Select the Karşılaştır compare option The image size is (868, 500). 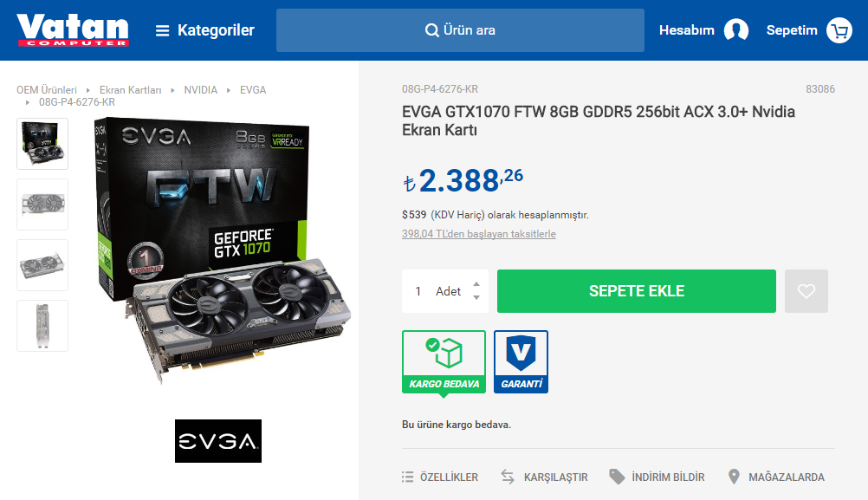545,477
